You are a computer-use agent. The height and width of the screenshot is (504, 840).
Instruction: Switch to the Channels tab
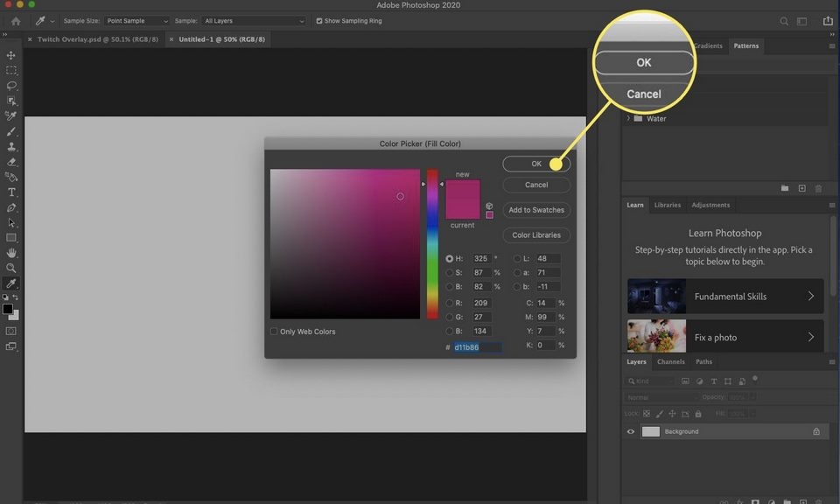tap(670, 361)
